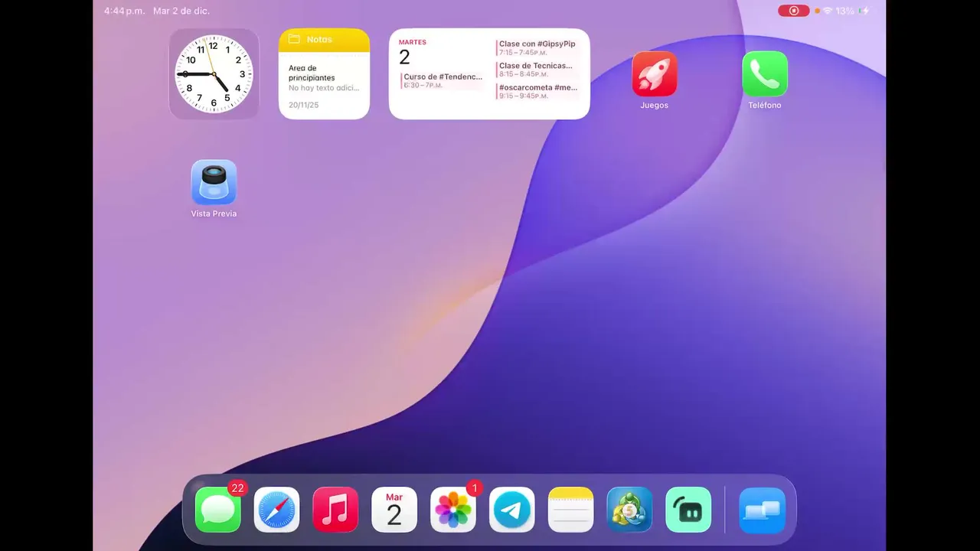The height and width of the screenshot is (551, 980).
Task: Tap the red screen recording indicator
Action: [793, 11]
